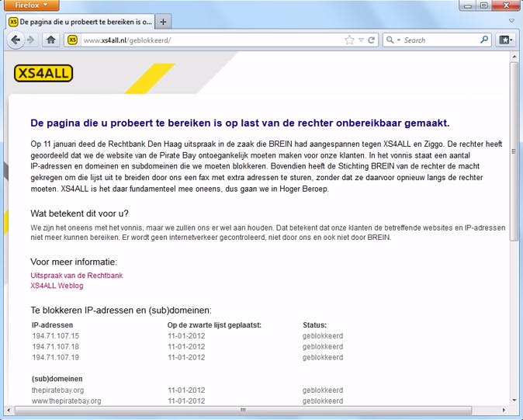
Task: Click the XS site identity icon in address bar
Action: pyautogui.click(x=72, y=40)
